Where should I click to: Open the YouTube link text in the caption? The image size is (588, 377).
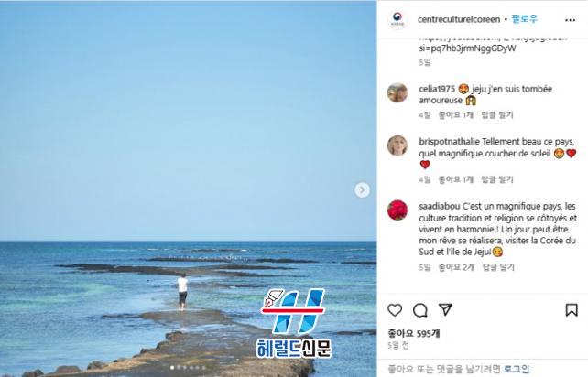pyautogui.click(x=467, y=48)
